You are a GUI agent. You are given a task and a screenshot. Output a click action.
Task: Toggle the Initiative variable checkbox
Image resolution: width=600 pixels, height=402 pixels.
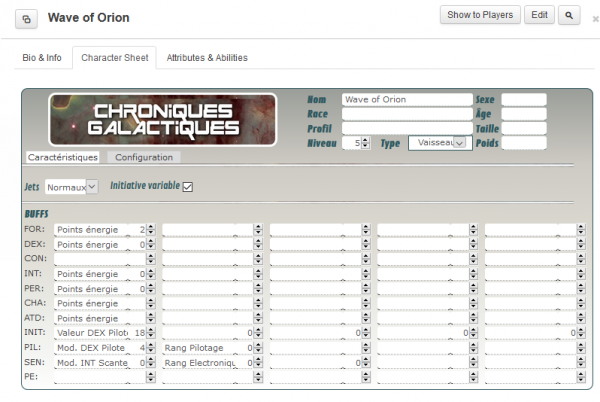pos(187,186)
